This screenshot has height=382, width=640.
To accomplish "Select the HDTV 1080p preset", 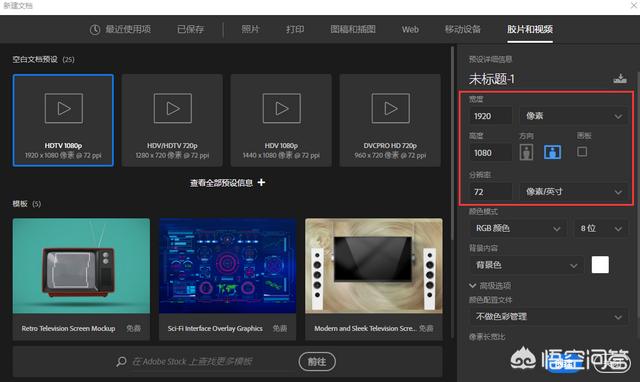I will 63,120.
